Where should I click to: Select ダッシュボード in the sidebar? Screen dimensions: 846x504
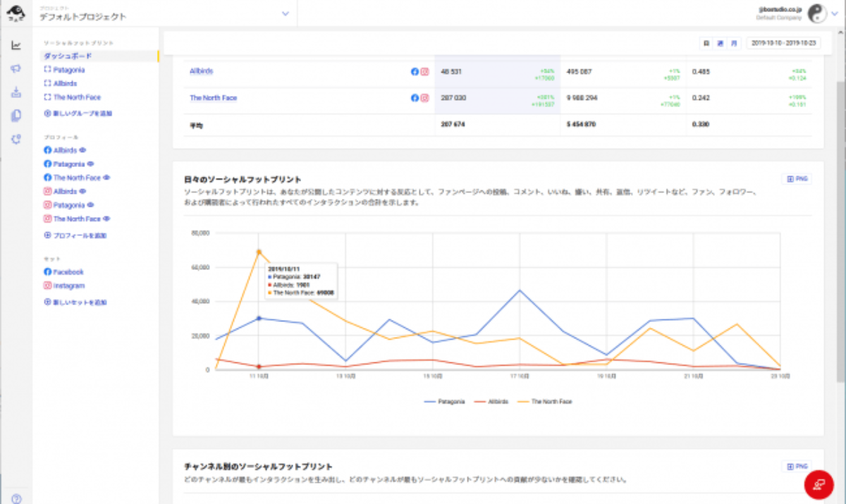68,56
